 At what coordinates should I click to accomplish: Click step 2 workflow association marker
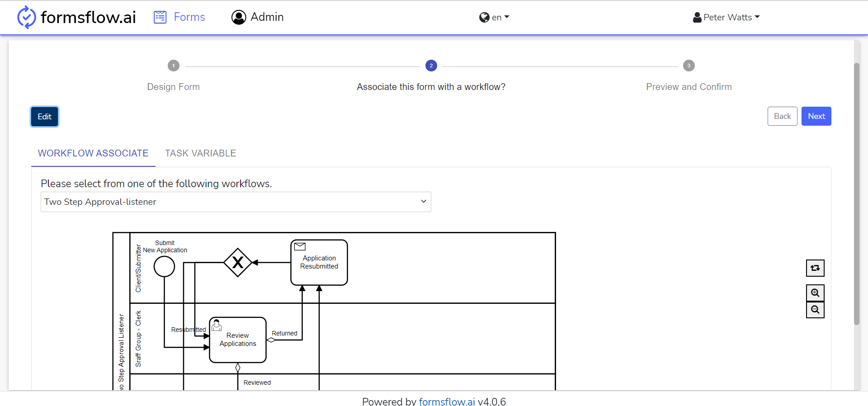tap(431, 66)
